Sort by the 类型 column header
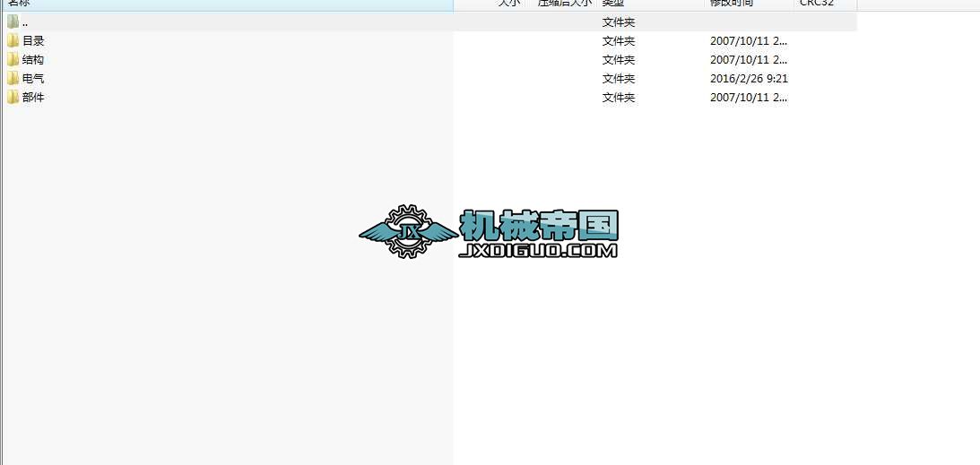This screenshot has height=465, width=980. click(x=651, y=4)
